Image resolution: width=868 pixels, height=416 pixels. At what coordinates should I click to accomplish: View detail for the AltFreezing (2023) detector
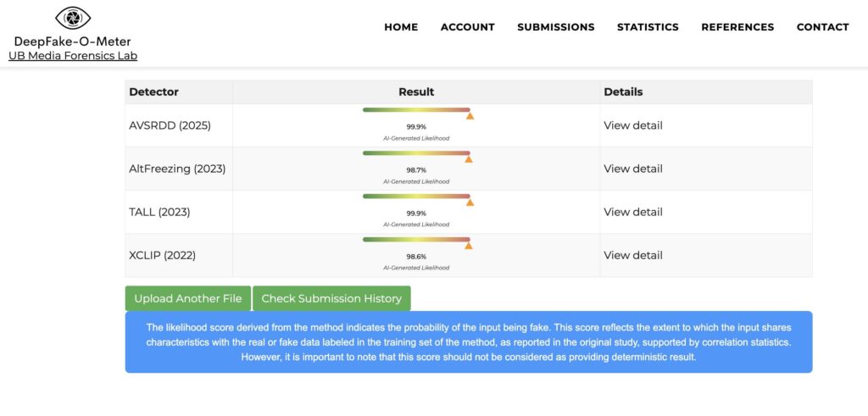(x=633, y=169)
